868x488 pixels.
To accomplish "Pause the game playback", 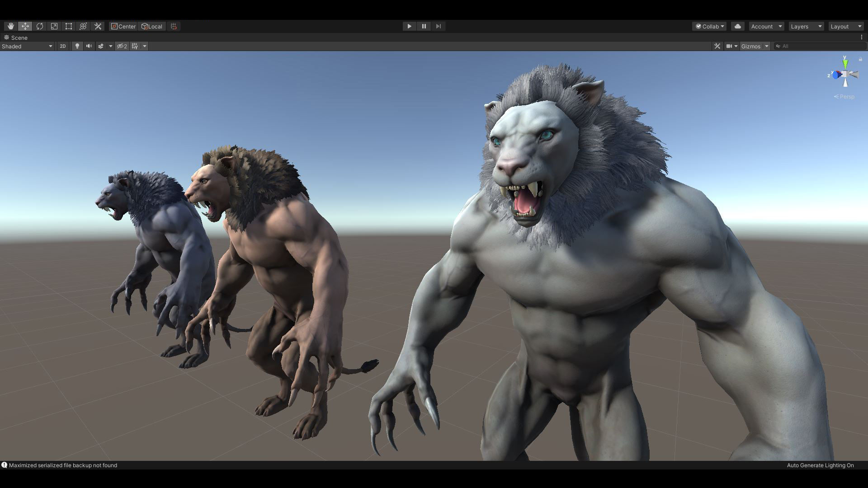I will pos(424,26).
